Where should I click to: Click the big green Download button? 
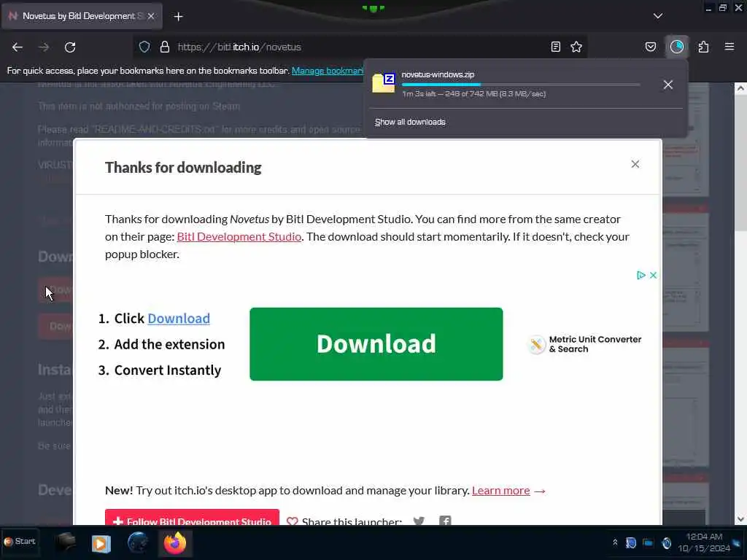click(376, 344)
